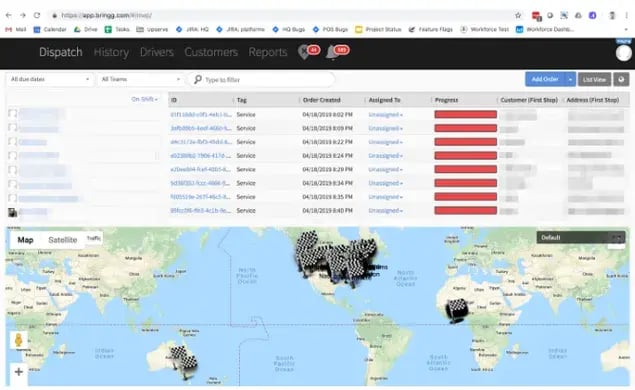The image size is (635, 390).
Task: Switch to the Dispatch tab
Action: pyautogui.click(x=61, y=52)
